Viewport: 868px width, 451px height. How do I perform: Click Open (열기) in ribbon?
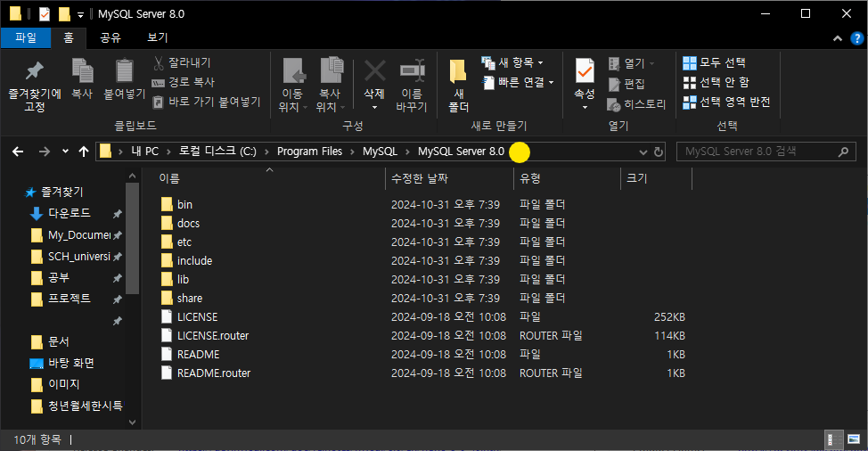[x=631, y=63]
